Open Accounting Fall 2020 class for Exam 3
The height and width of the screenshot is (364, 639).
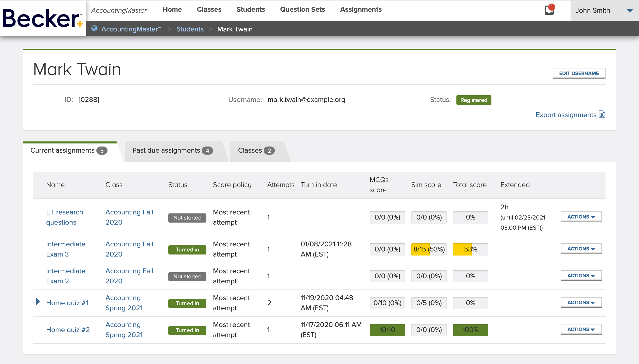(x=129, y=249)
